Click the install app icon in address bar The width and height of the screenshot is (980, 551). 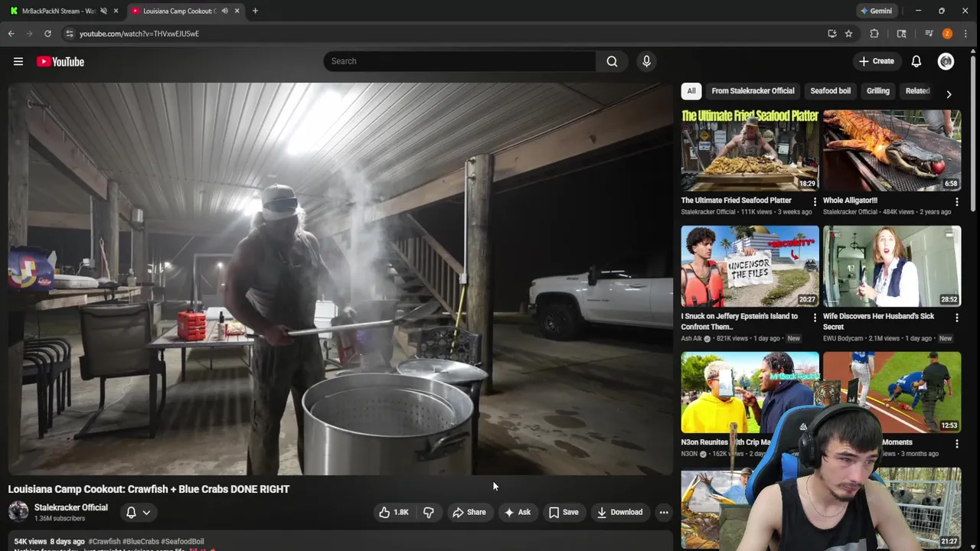832,34
